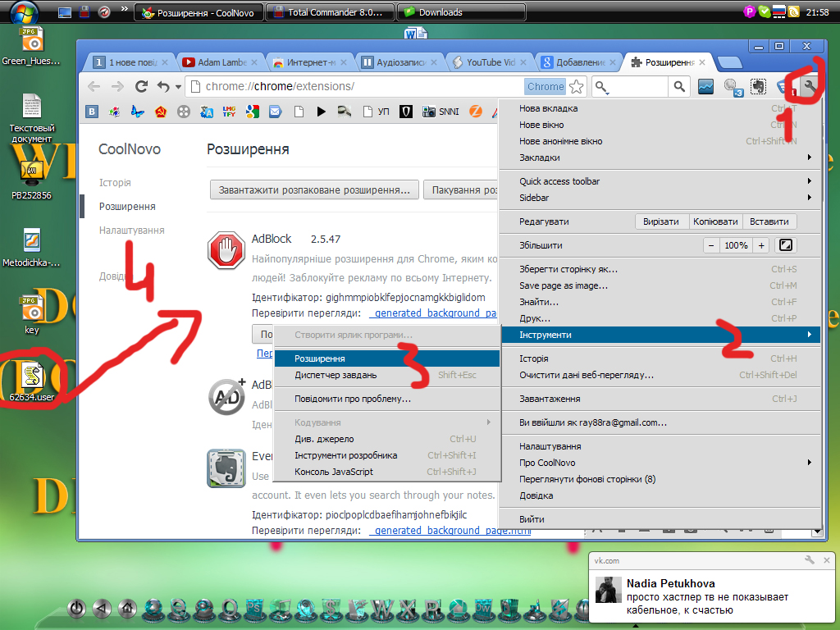
Task: Switch to the YouTube Vid tab
Action: click(490, 62)
